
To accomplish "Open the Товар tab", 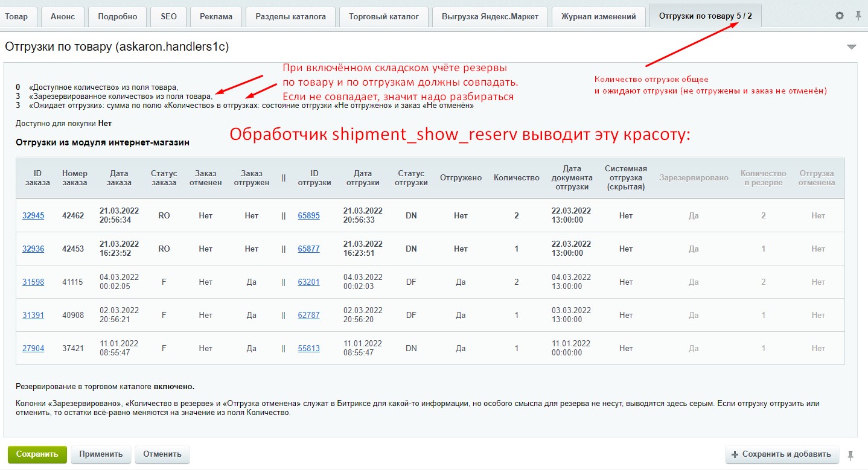I will (17, 17).
